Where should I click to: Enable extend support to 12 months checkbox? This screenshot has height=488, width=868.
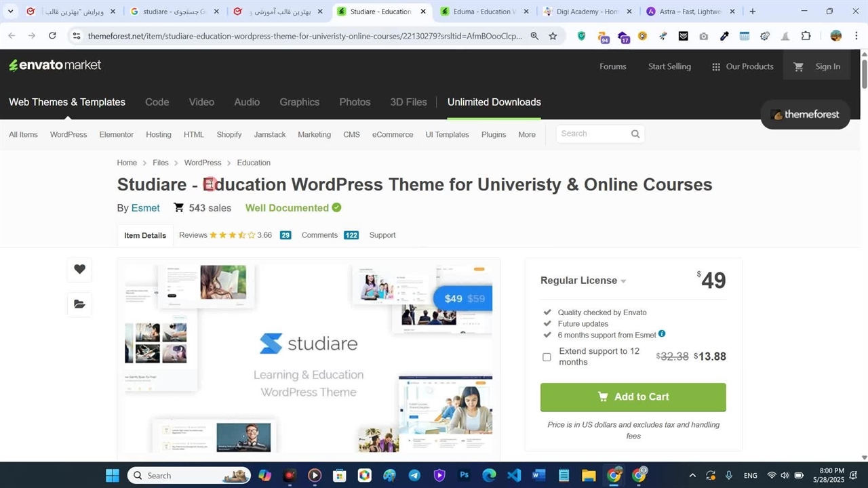(547, 357)
